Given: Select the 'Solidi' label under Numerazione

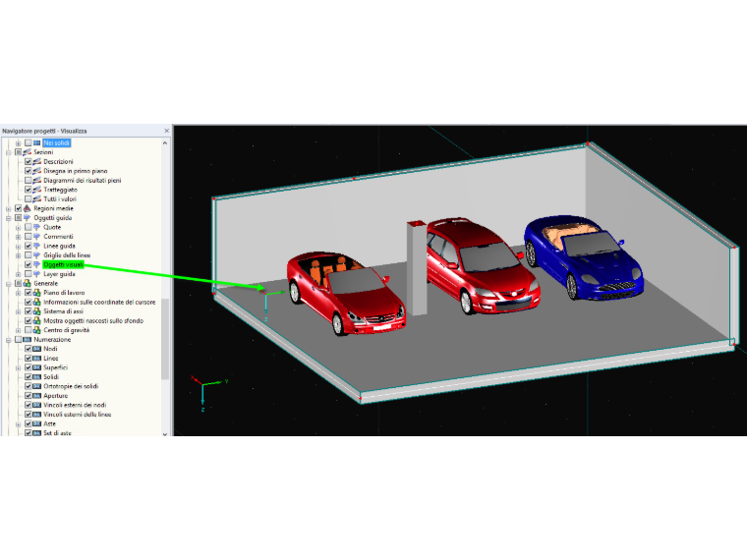Looking at the screenshot, I should tap(51, 377).
